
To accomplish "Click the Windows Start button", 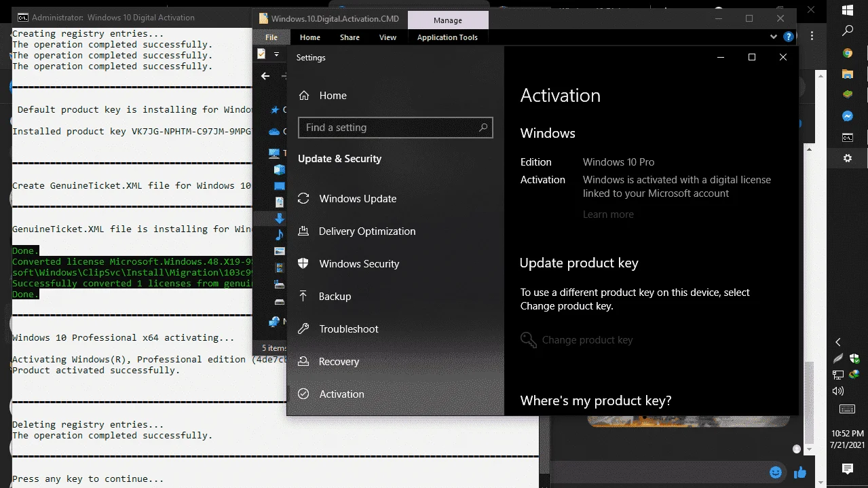I will 847,10.
